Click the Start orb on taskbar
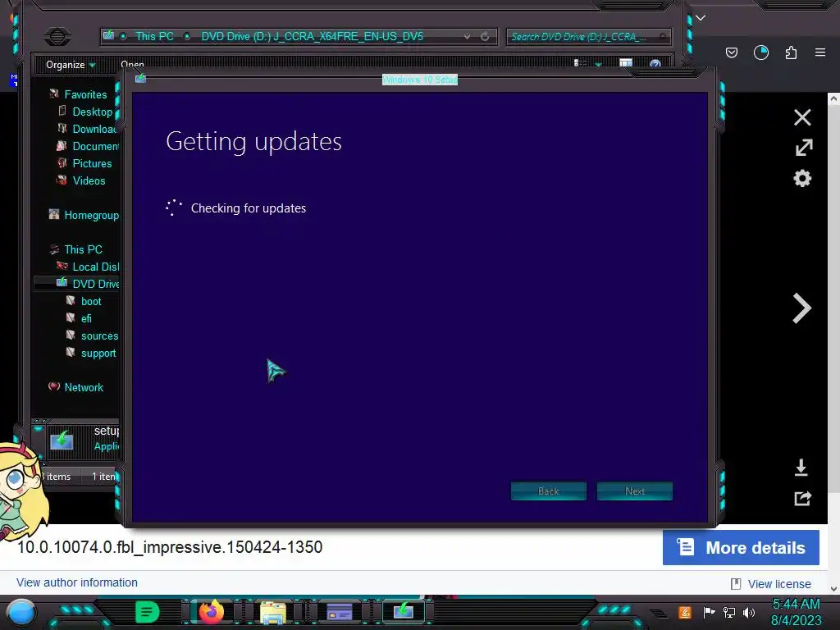Image resolution: width=840 pixels, height=630 pixels. 21,612
